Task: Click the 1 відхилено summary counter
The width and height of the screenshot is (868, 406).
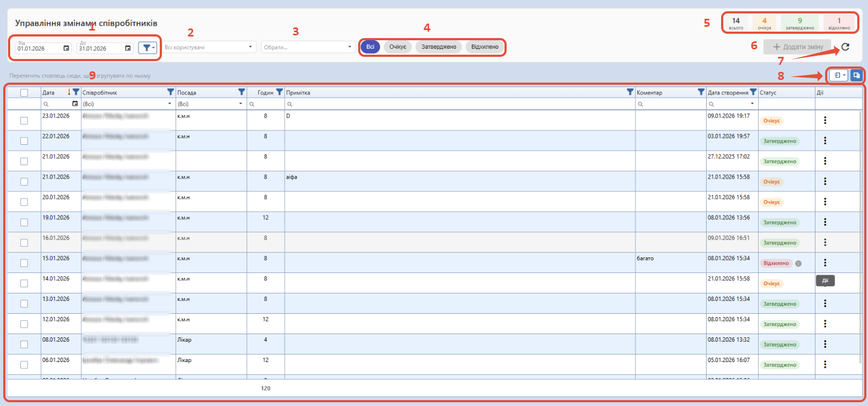Action: click(x=839, y=23)
